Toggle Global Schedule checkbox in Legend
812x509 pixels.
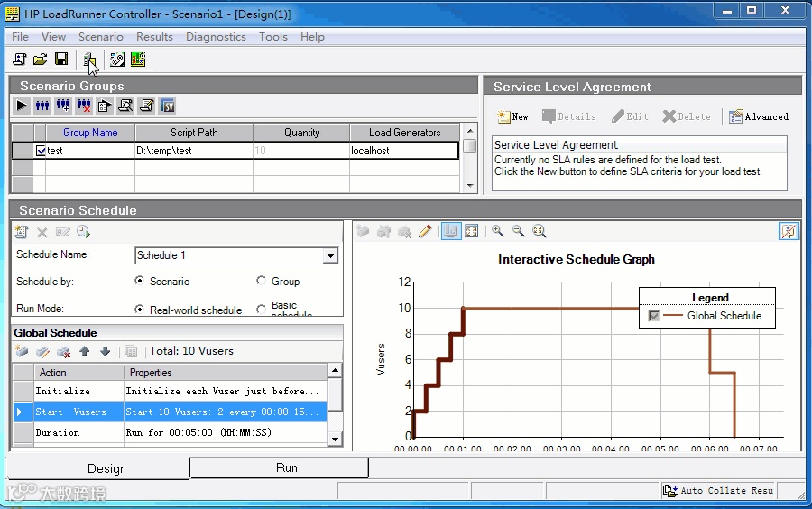[653, 315]
